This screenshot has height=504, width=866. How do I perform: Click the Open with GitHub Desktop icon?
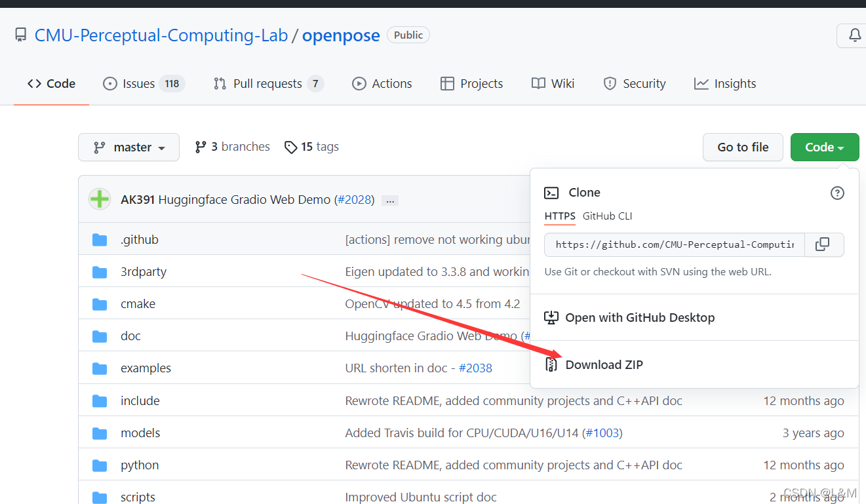(x=551, y=317)
